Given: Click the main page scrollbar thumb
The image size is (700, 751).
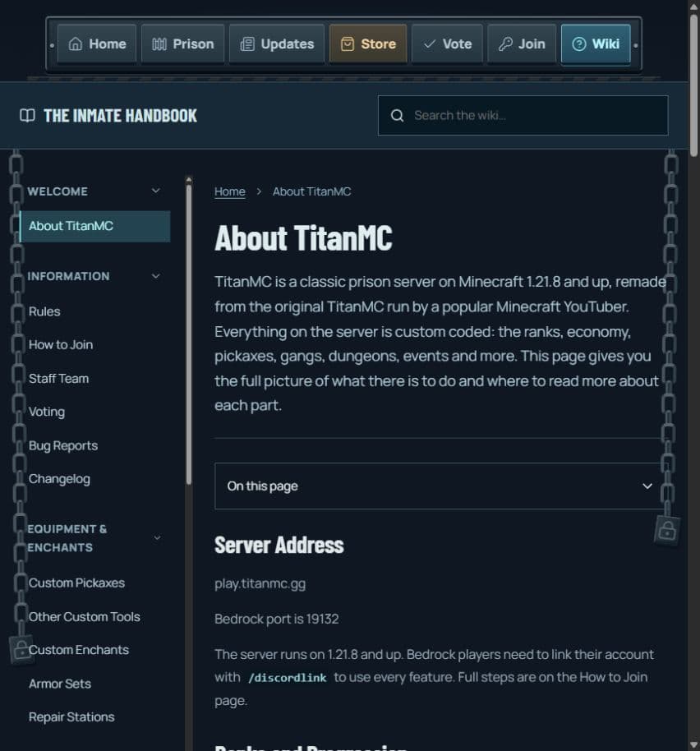Looking at the screenshot, I should click(693, 85).
